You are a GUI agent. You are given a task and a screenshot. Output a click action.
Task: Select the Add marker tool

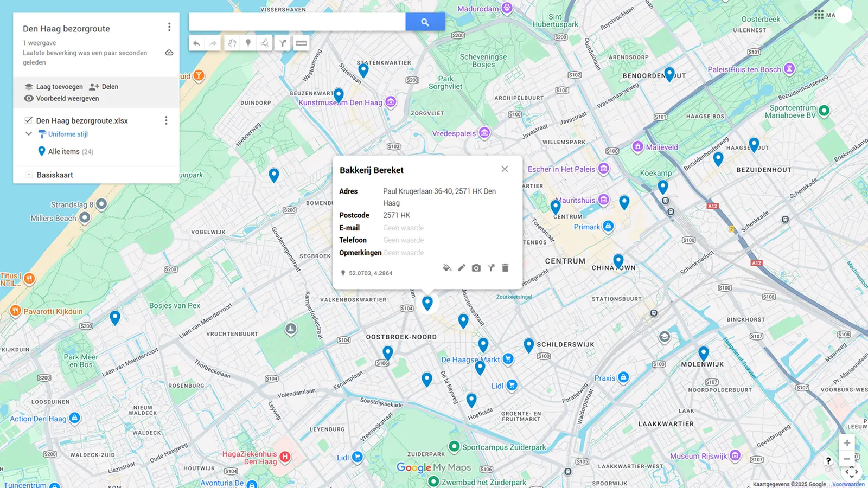[248, 43]
